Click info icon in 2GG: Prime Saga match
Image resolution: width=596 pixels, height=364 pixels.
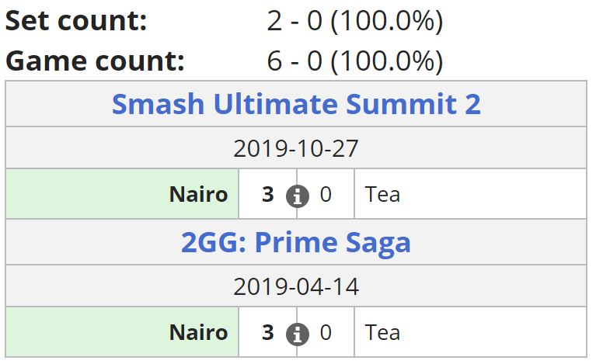pos(297,335)
